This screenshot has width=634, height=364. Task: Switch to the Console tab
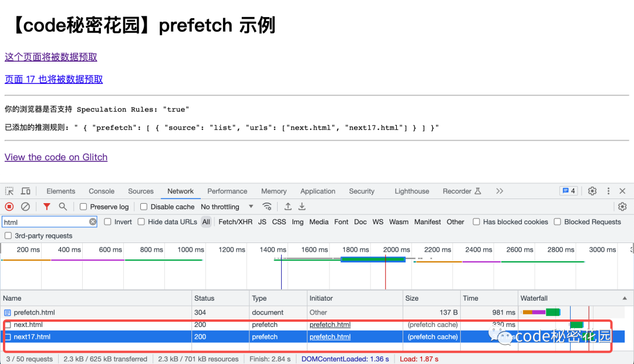(101, 191)
